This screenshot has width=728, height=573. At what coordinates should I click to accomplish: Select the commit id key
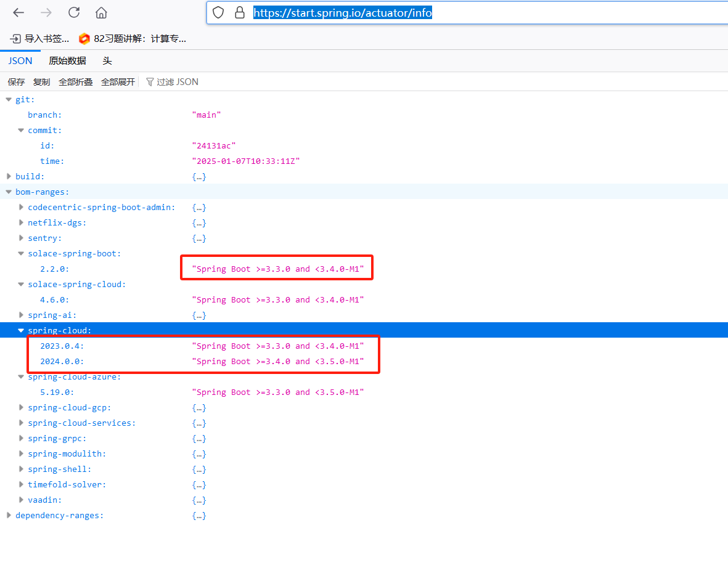click(x=47, y=145)
